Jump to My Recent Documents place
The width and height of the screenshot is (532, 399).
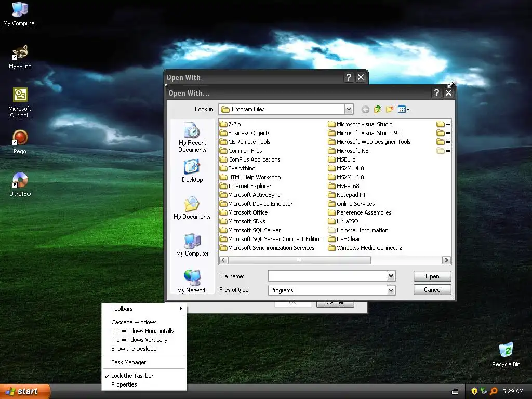192,137
